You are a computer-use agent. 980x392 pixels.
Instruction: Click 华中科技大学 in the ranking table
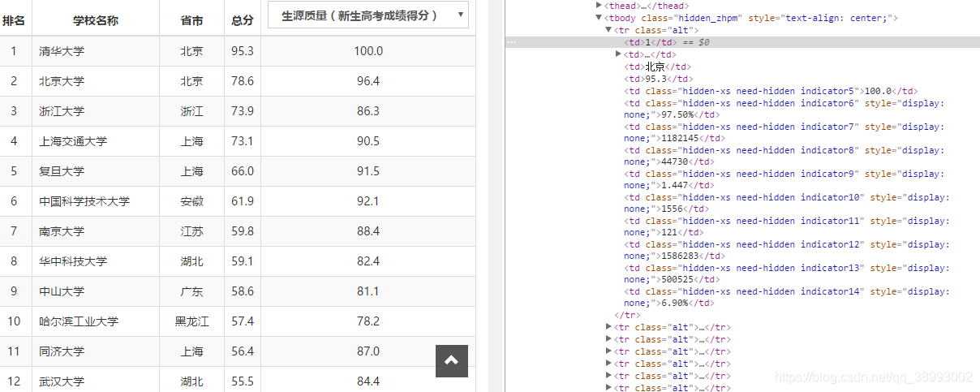[x=73, y=261]
